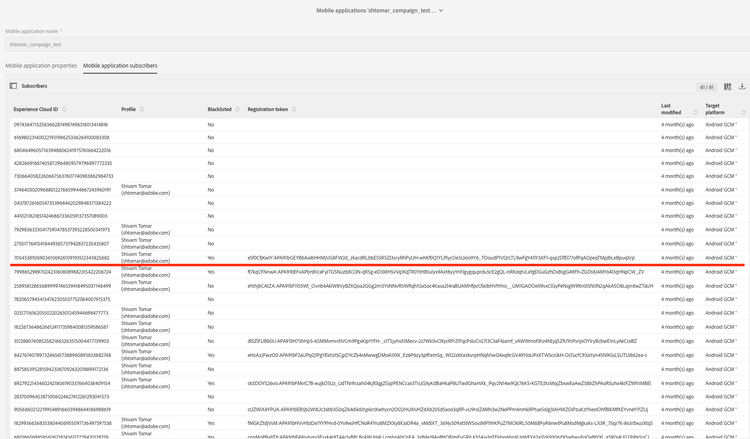Image resolution: width=750 pixels, height=439 pixels.
Task: Select the subscriber ID starting with 3746
Action: (x=62, y=190)
